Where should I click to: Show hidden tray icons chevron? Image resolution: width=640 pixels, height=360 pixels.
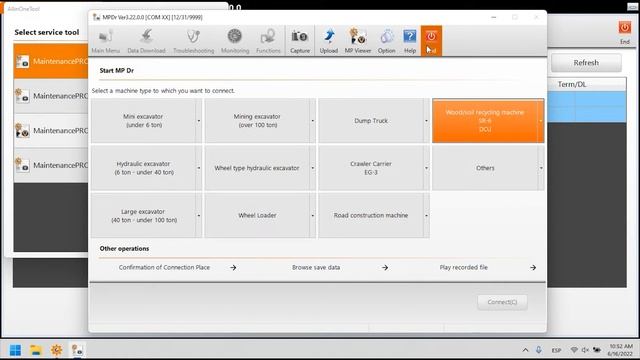(525, 350)
